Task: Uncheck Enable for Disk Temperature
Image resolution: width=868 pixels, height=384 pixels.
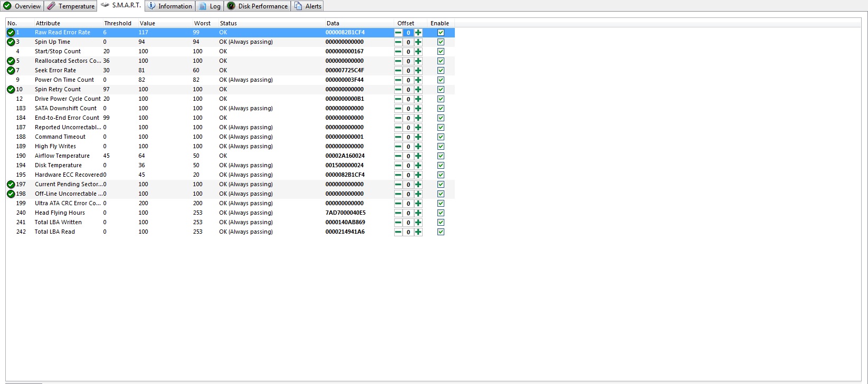Action: pyautogui.click(x=441, y=166)
